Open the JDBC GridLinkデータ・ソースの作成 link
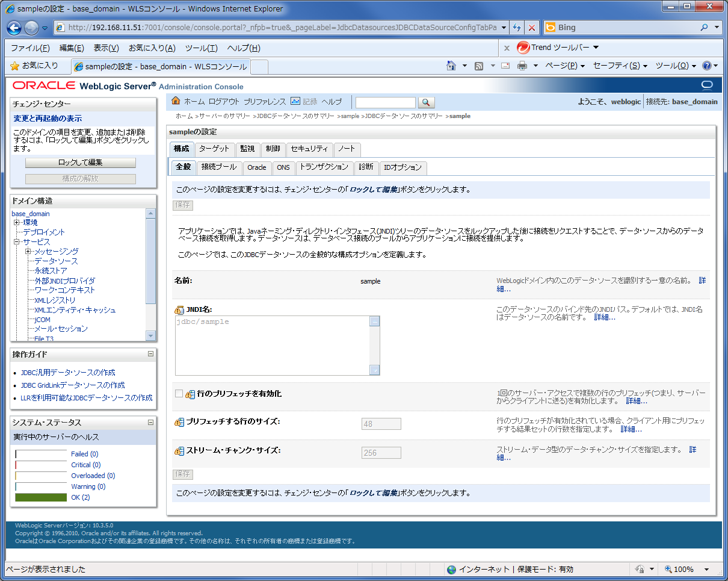Image resolution: width=728 pixels, height=581 pixels. [x=73, y=385]
